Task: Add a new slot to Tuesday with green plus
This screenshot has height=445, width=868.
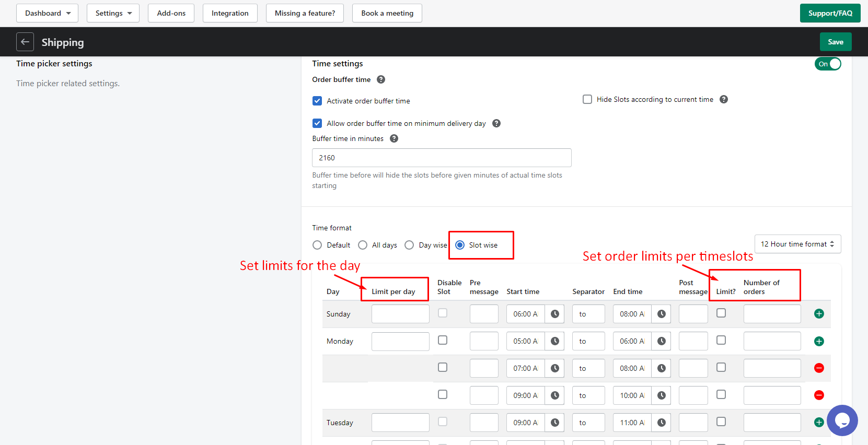Action: [819, 423]
